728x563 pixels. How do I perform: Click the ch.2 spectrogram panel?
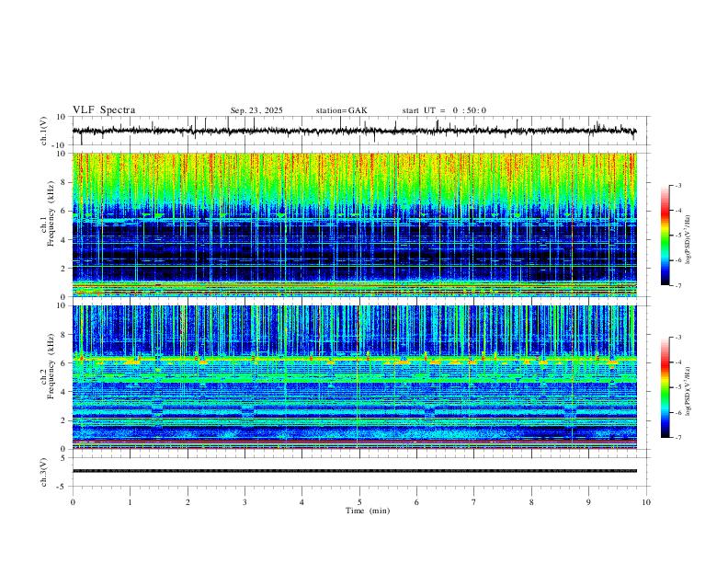354,377
